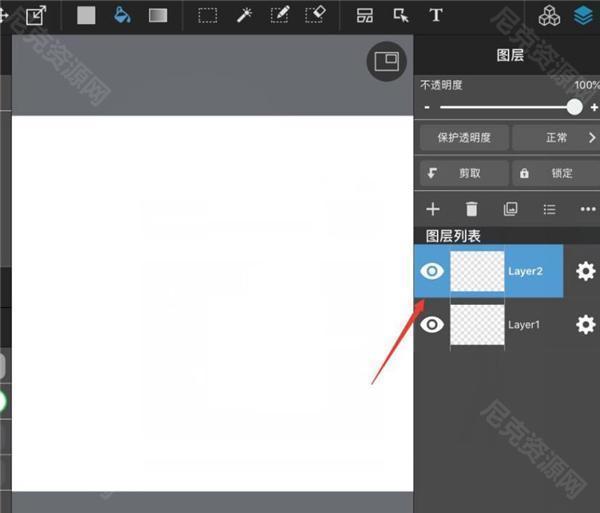This screenshot has height=513, width=600.
Task: Click the opacity slider handle
Action: [x=574, y=107]
